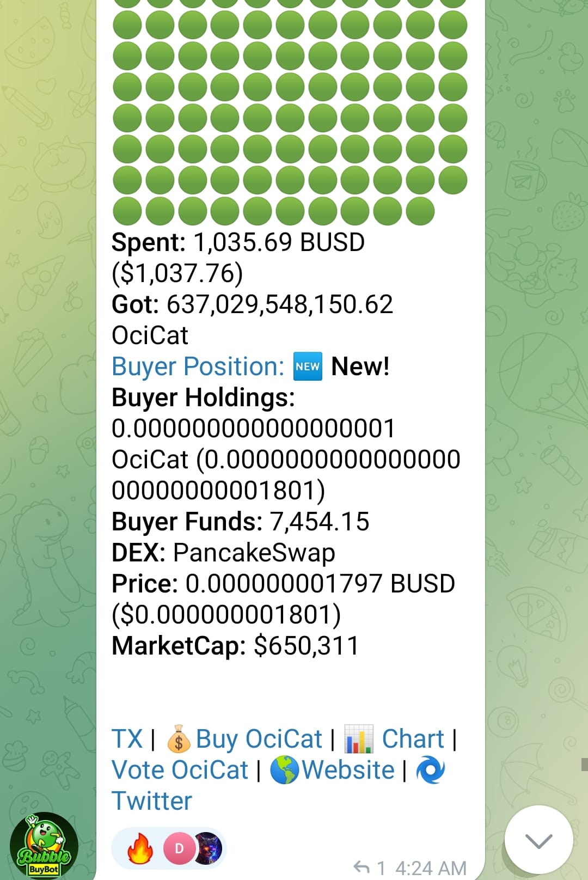Tap the reply count arrow icon
The image size is (588, 880).
[x=362, y=866]
